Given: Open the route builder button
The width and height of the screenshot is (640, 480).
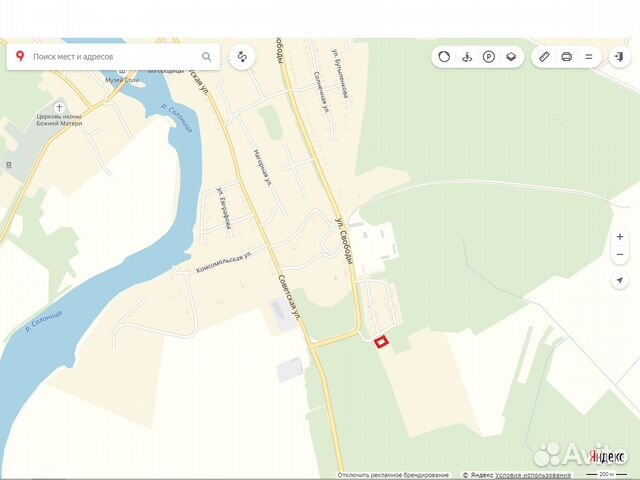Looking at the screenshot, I should click(242, 57).
